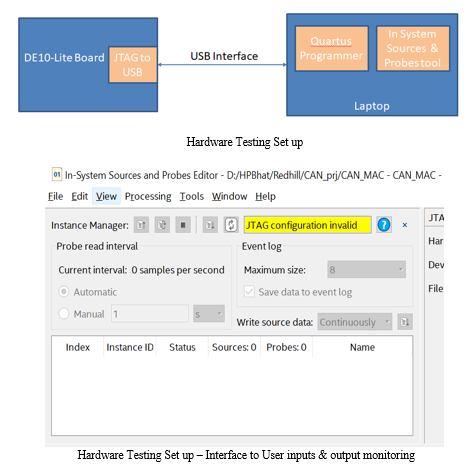Close the Instance Manager pane with the X
The height and width of the screenshot is (466, 476).
coord(405,225)
